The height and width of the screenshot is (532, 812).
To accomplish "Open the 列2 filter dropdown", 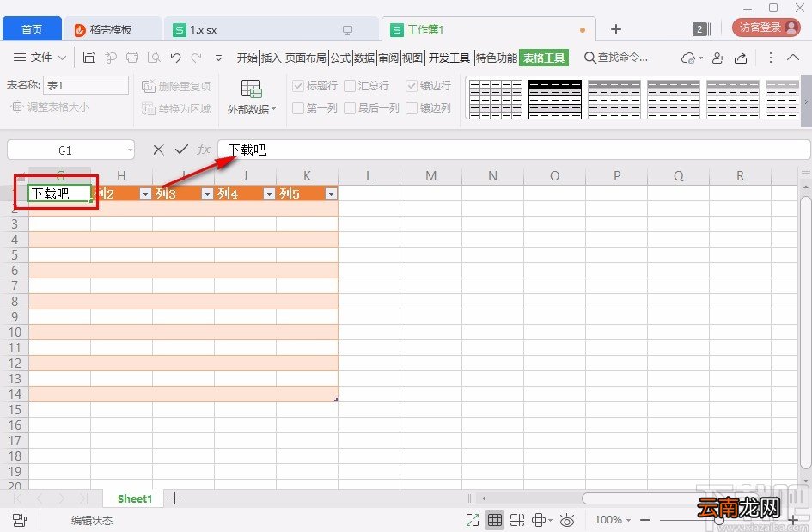I will tap(145, 193).
